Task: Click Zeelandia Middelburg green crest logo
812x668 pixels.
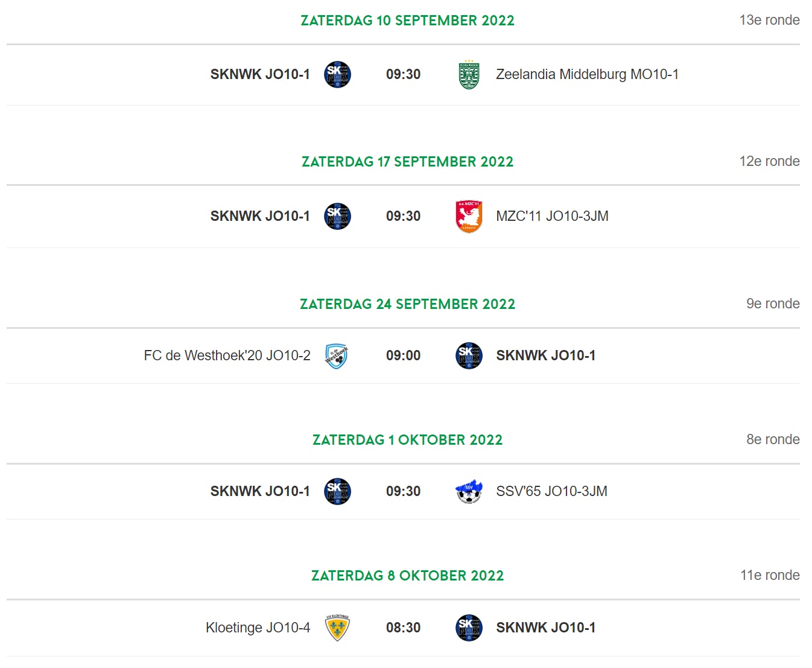Action: (x=469, y=75)
